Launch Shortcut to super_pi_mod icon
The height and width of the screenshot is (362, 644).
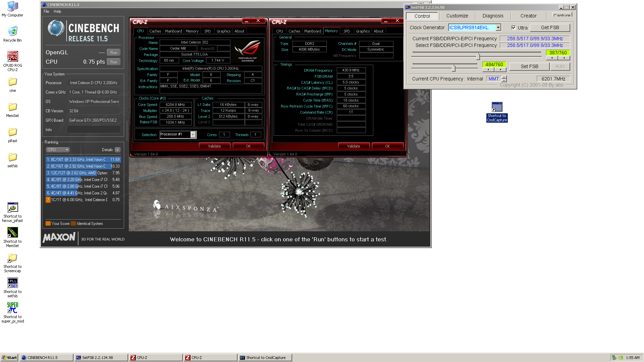pos(12,313)
